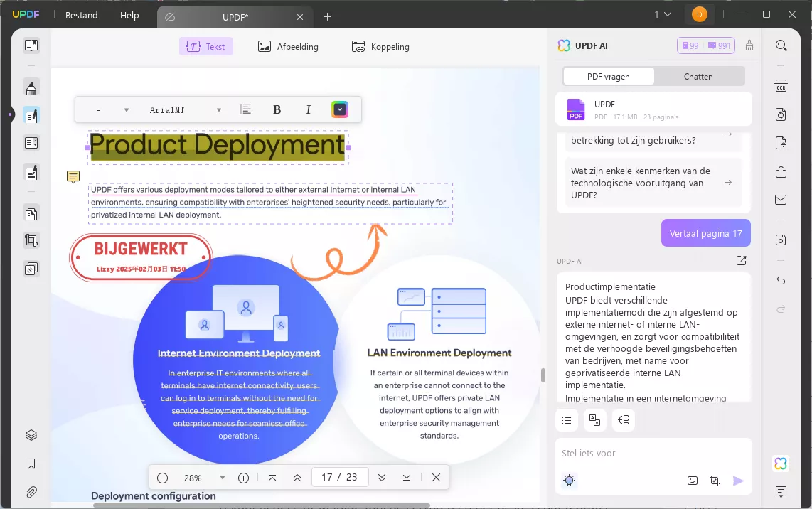This screenshot has height=509, width=812.
Task: Undo the last action
Action: [x=781, y=281]
